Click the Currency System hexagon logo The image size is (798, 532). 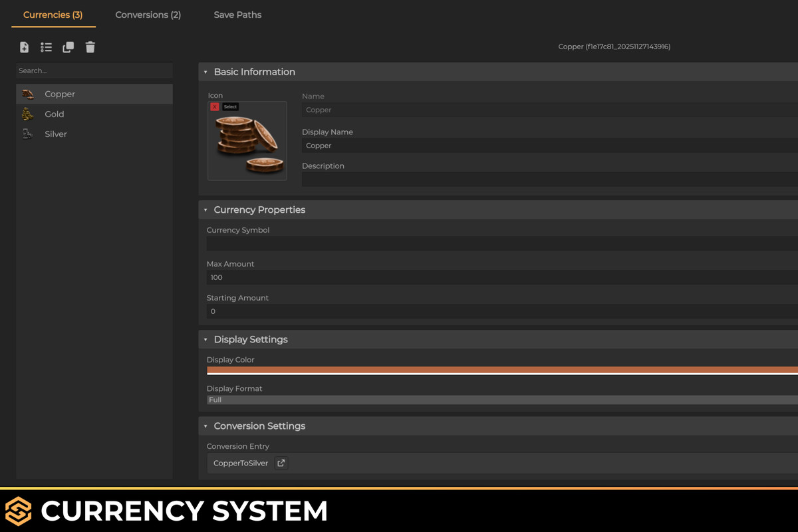click(x=17, y=511)
